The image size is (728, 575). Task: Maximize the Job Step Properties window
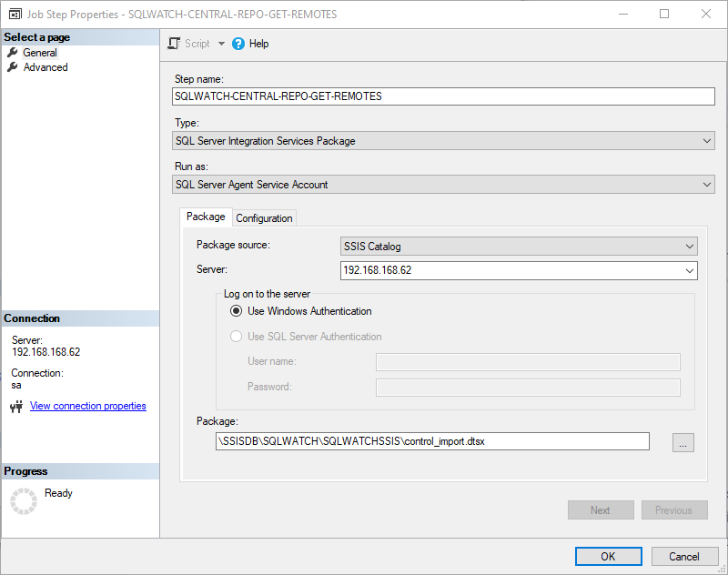pos(664,14)
